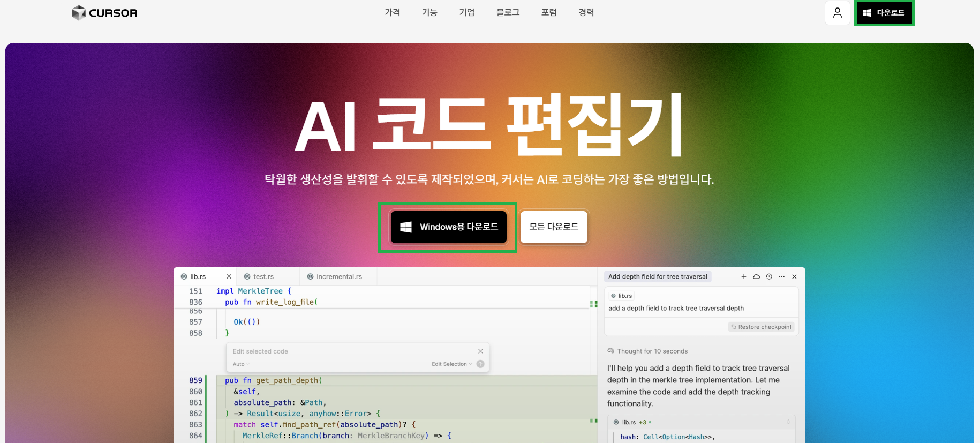Click the header 다운로드 download button

(x=884, y=13)
